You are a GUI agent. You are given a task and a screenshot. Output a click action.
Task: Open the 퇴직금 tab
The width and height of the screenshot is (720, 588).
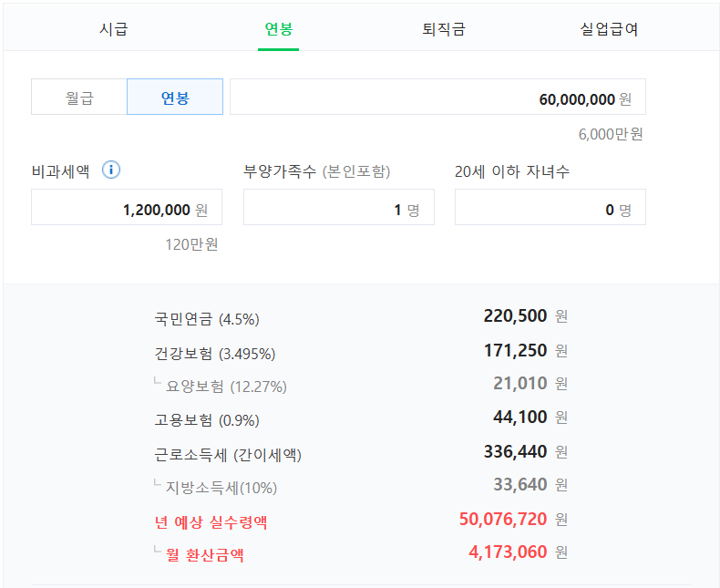pyautogui.click(x=444, y=29)
